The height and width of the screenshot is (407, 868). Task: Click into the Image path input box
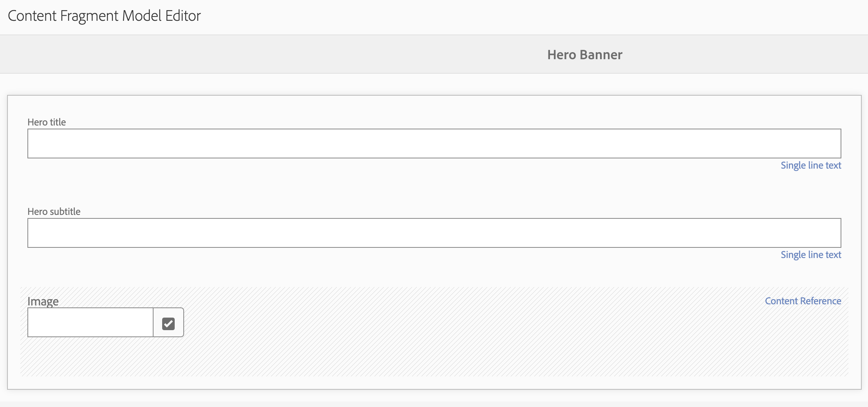click(90, 322)
